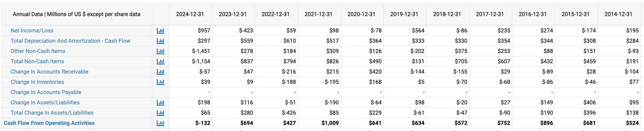Open chart icon for Net Income/Loss row
This screenshot has width=644, height=131.
160,31
